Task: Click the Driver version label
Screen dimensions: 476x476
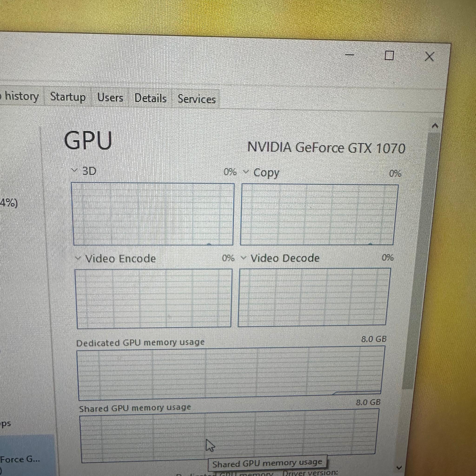Action: click(310, 473)
